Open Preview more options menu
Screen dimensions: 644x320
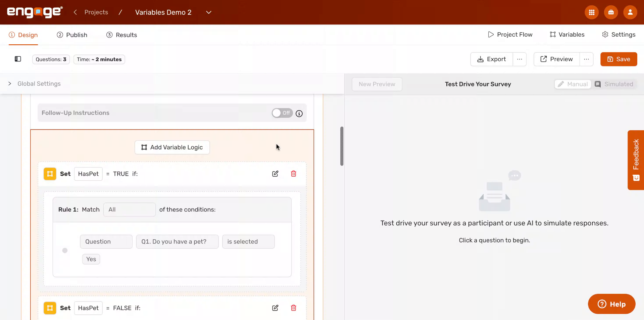586,59
